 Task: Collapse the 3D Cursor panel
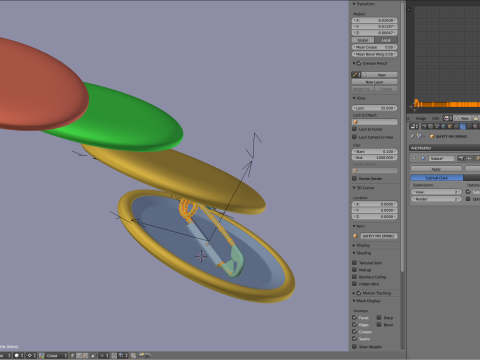tap(354, 188)
